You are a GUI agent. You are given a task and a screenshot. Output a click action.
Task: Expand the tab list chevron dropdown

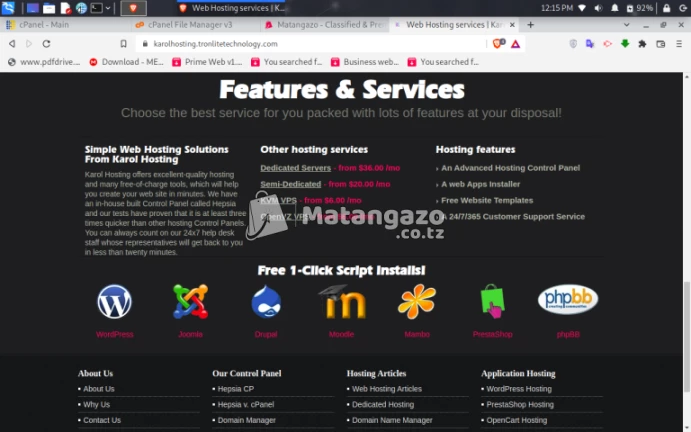tap(626, 25)
